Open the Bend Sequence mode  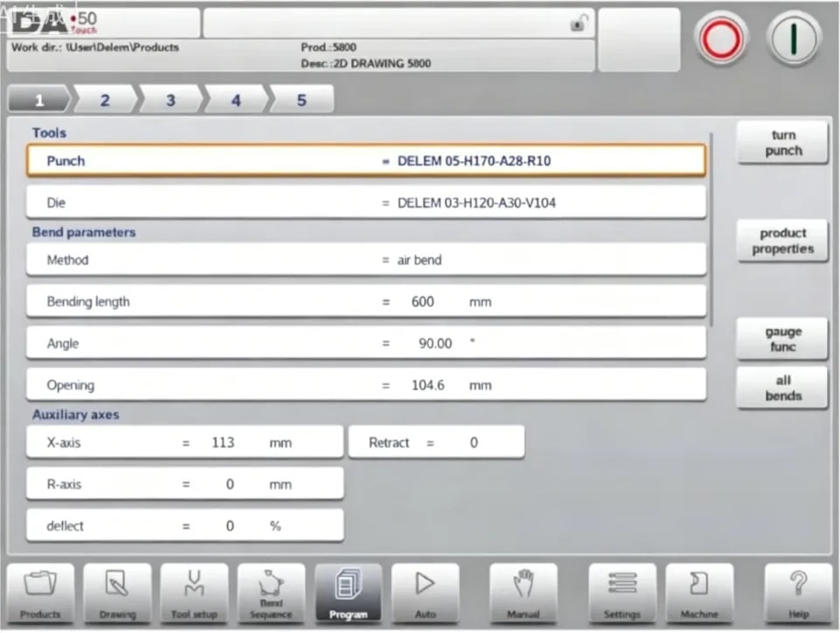271,594
